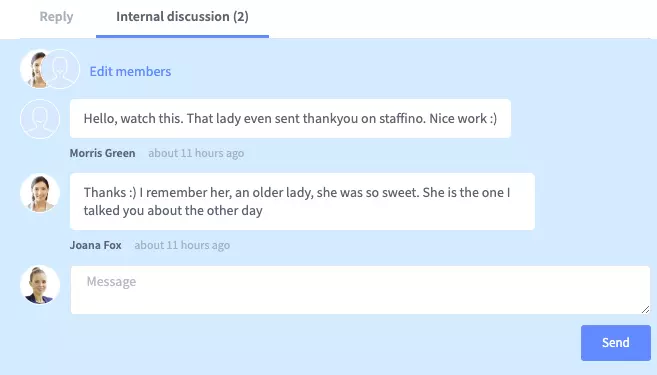Click "talked you about the other day" text
The image size is (657, 375).
click(173, 210)
